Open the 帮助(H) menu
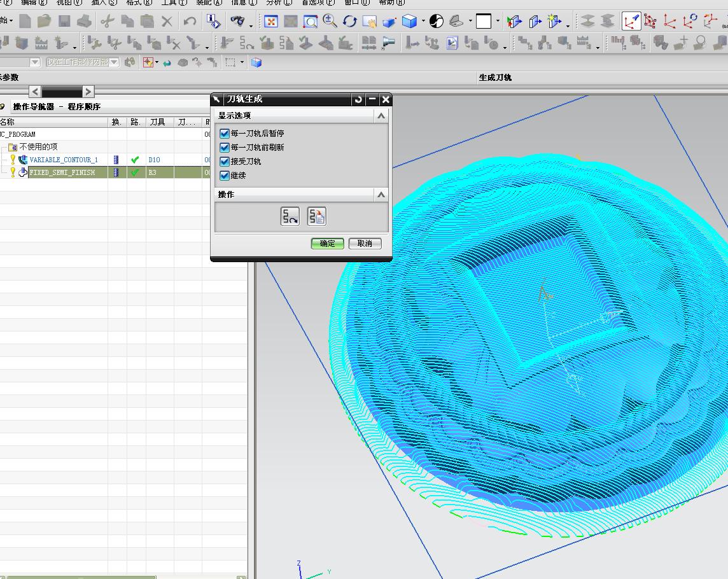This screenshot has width=728, height=579. [392, 3]
